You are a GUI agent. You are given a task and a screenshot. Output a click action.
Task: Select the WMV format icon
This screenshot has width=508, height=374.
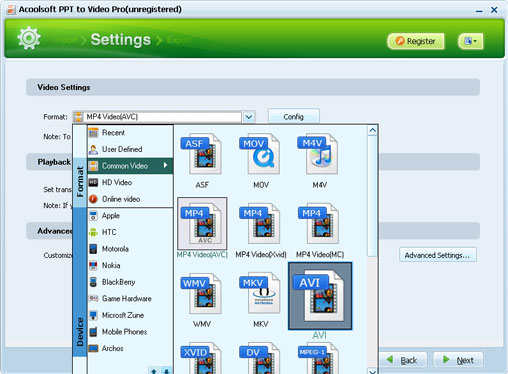coord(202,294)
